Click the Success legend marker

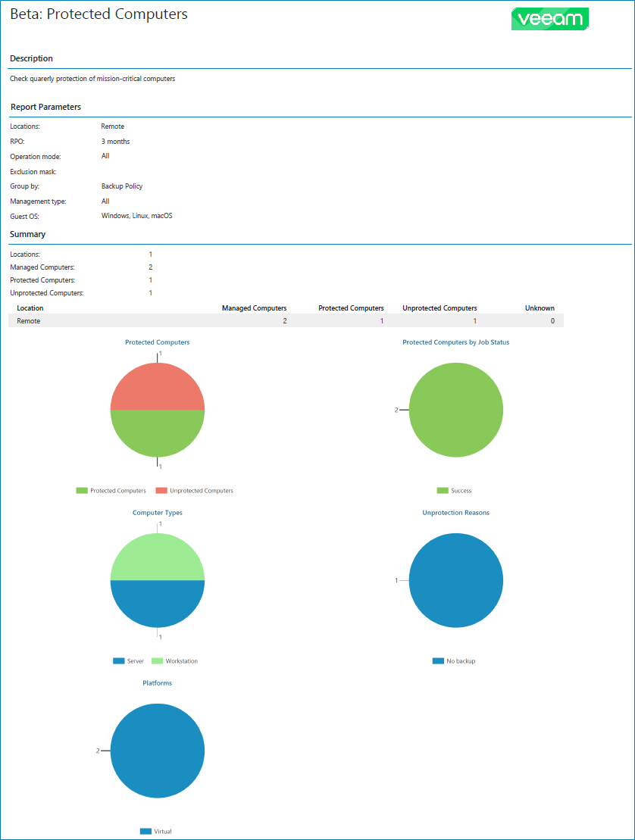pyautogui.click(x=443, y=491)
